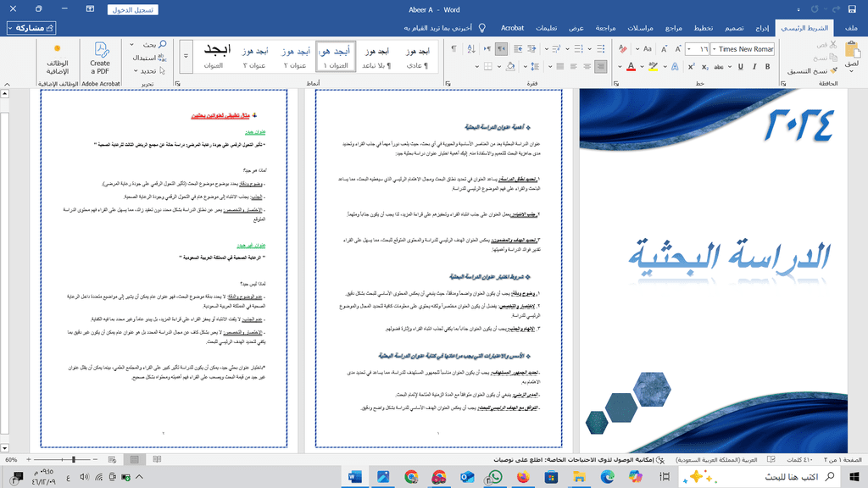Apply the Normal (عادي) style
The image size is (868, 488).
point(417,57)
